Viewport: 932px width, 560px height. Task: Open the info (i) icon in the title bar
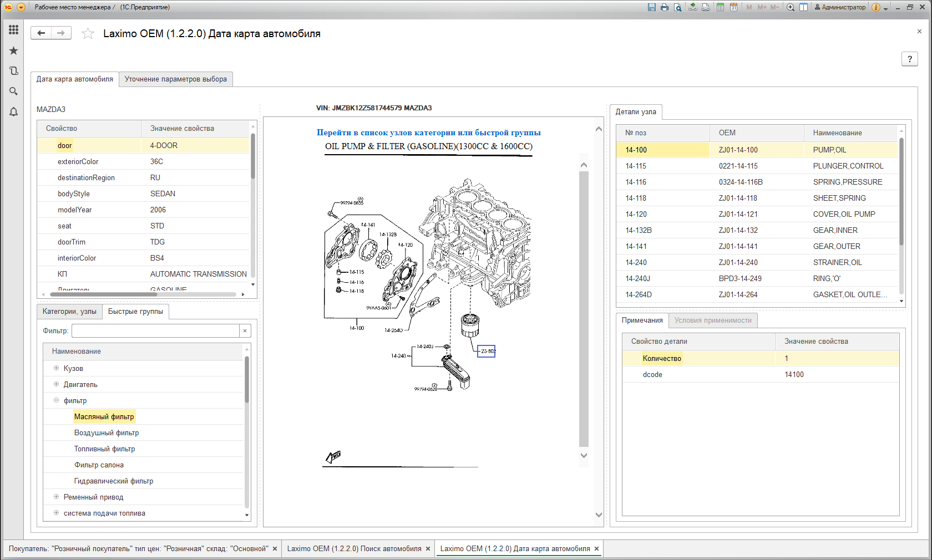tap(876, 7)
